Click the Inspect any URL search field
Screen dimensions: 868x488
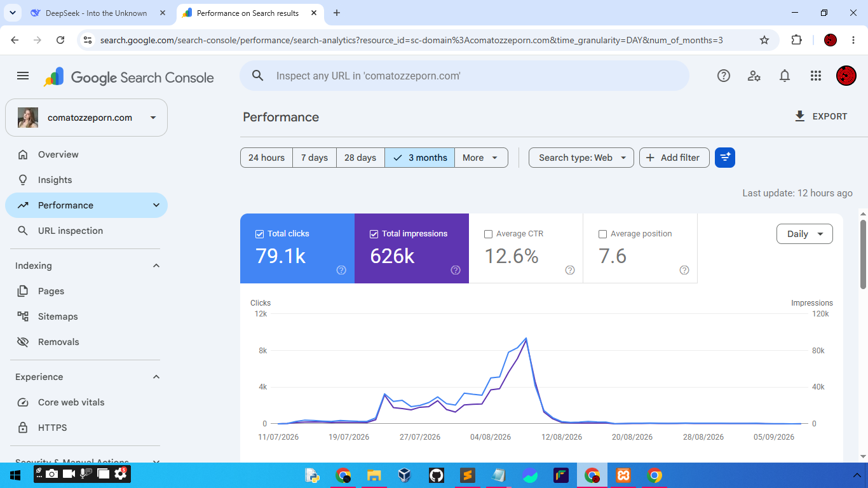point(464,76)
